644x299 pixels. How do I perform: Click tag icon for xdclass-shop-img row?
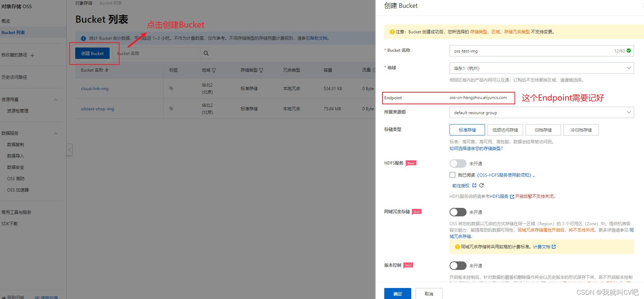171,109
